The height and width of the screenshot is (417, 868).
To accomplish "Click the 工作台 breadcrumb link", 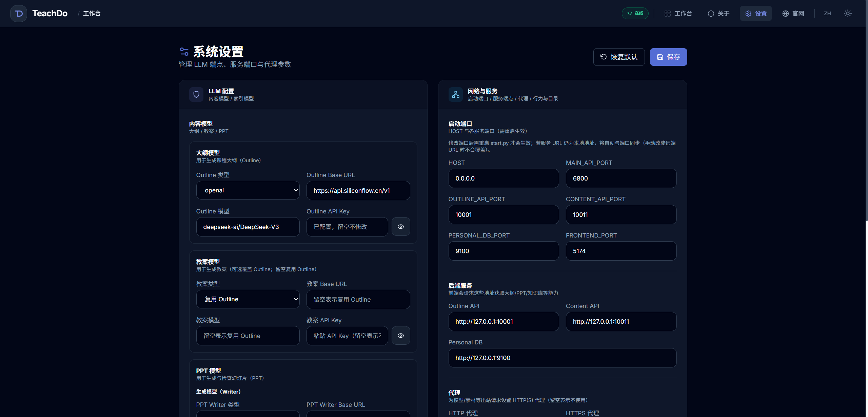I will (x=92, y=13).
